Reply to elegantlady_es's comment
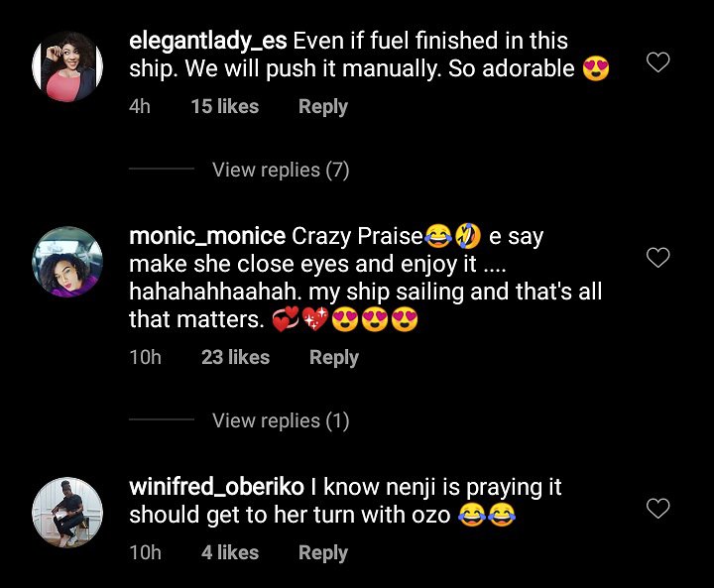Image resolution: width=714 pixels, height=588 pixels. [x=322, y=107]
